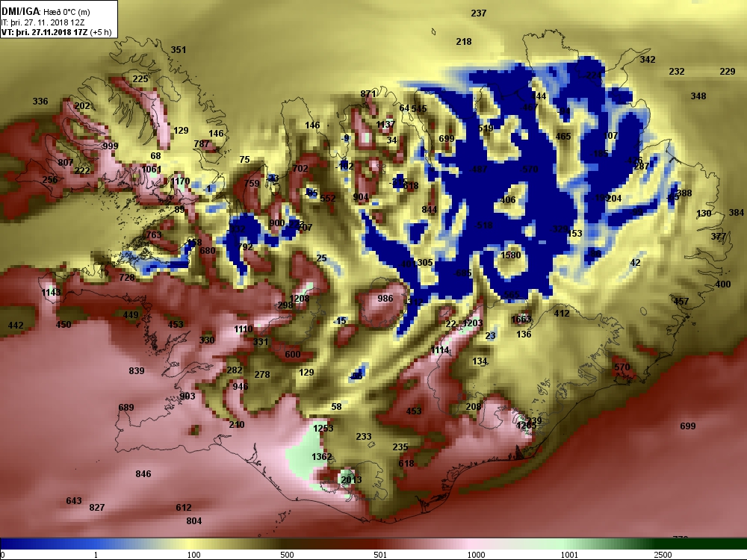This screenshot has height=560, width=747.
Task: Click the map value '229'
Action: point(728,72)
